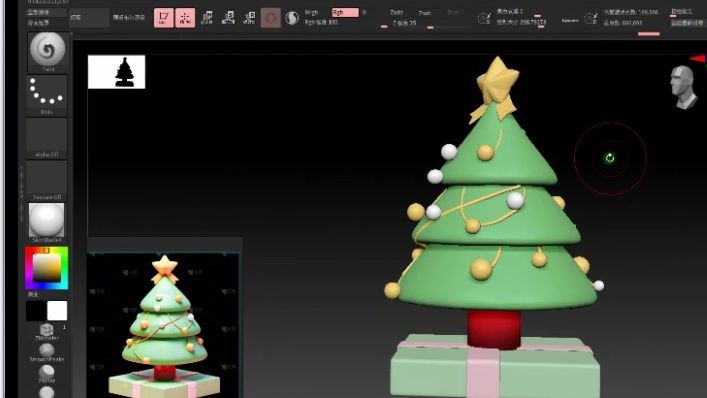Open the Texture Off selector

(47, 180)
